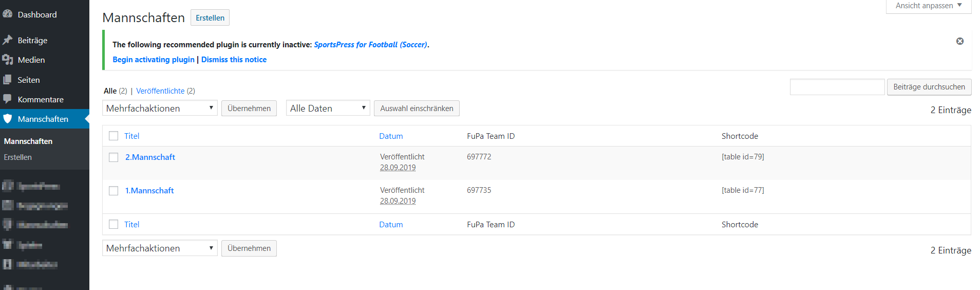The image size is (980, 290).
Task: Tick the checkbox for 1.Mannschaft
Action: (114, 191)
